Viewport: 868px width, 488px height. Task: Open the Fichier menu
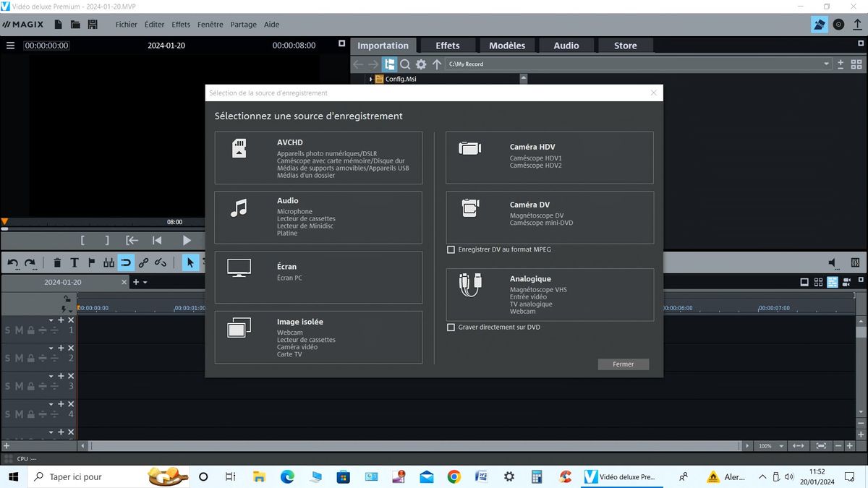point(126,25)
